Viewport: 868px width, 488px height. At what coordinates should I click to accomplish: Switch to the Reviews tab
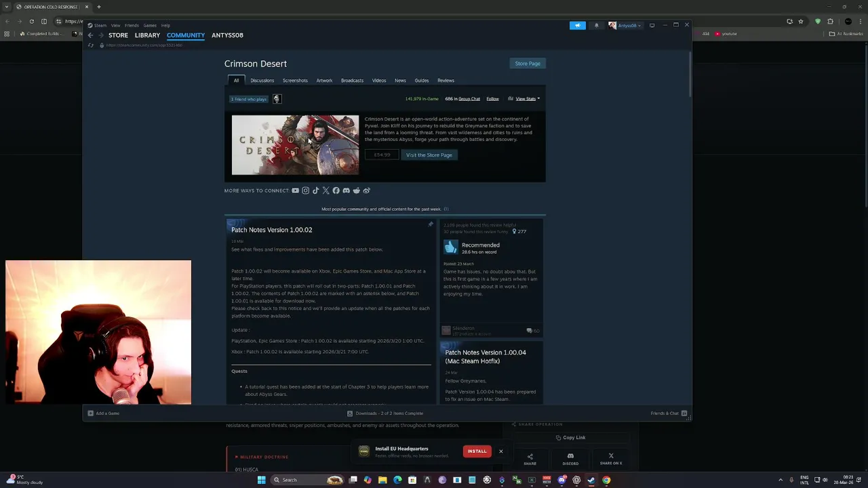[446, 81]
